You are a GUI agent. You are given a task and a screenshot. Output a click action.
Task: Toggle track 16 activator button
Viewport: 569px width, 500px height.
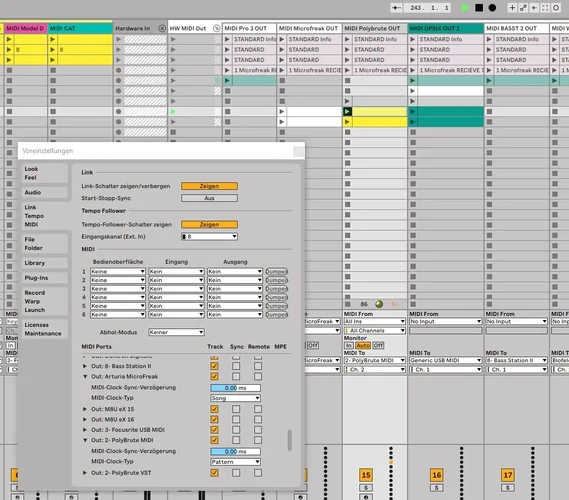pyautogui.click(x=437, y=475)
